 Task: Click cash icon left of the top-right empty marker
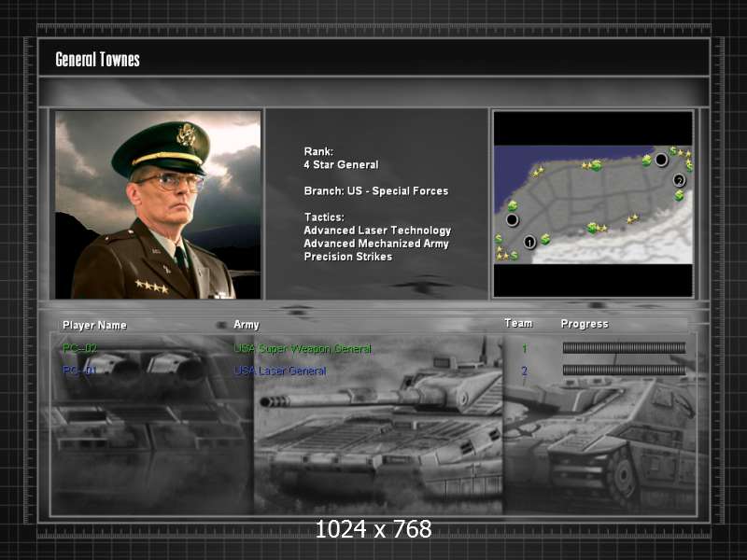[x=646, y=161]
